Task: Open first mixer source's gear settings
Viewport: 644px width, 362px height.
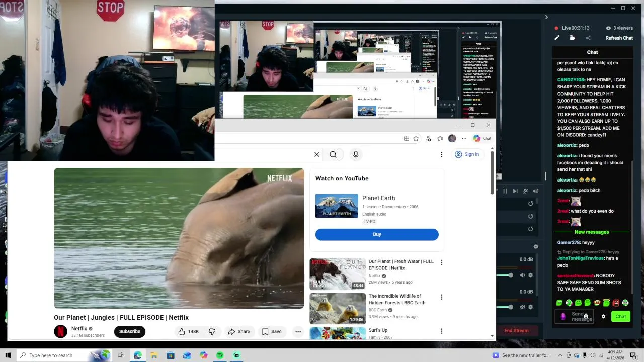Action: coord(530,275)
